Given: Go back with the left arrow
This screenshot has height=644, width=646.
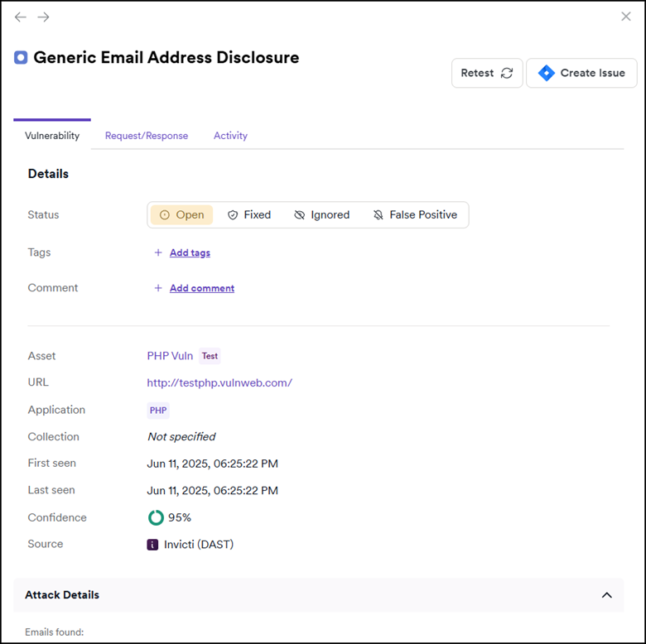Looking at the screenshot, I should (20, 17).
